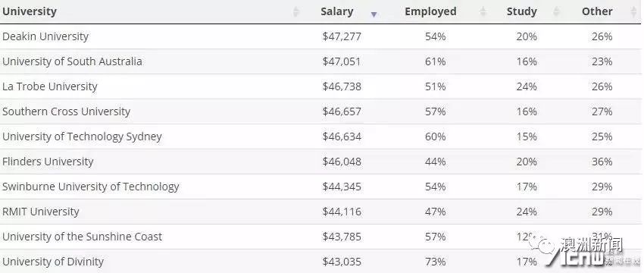Viewport: 644px width, 273px height.
Task: Choose University of Technology Sydney
Action: click(82, 136)
